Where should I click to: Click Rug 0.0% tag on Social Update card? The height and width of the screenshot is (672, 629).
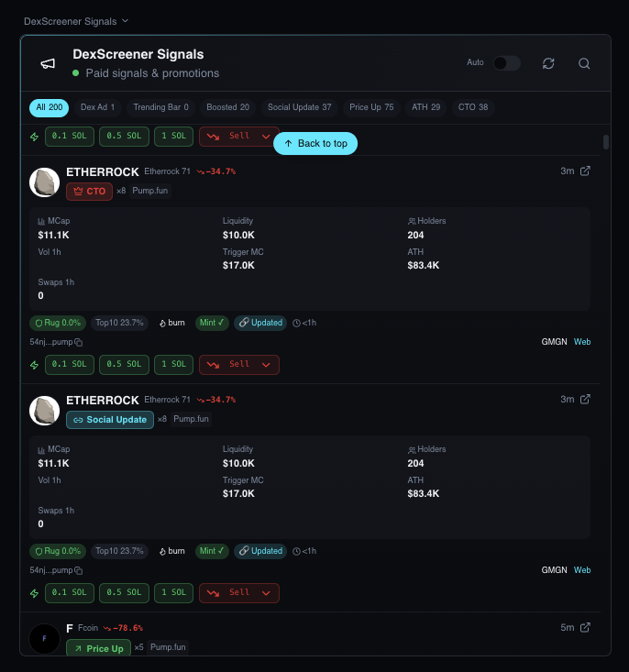(58, 552)
